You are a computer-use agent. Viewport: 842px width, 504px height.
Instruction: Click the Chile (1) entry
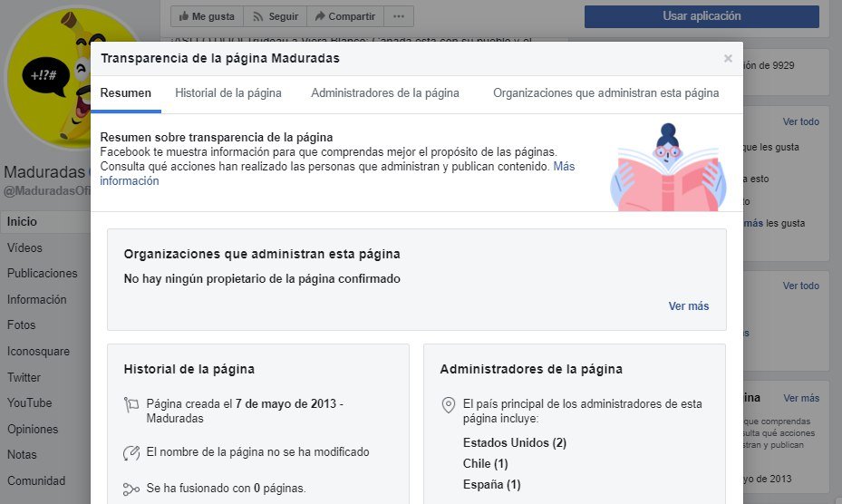pyautogui.click(x=486, y=464)
